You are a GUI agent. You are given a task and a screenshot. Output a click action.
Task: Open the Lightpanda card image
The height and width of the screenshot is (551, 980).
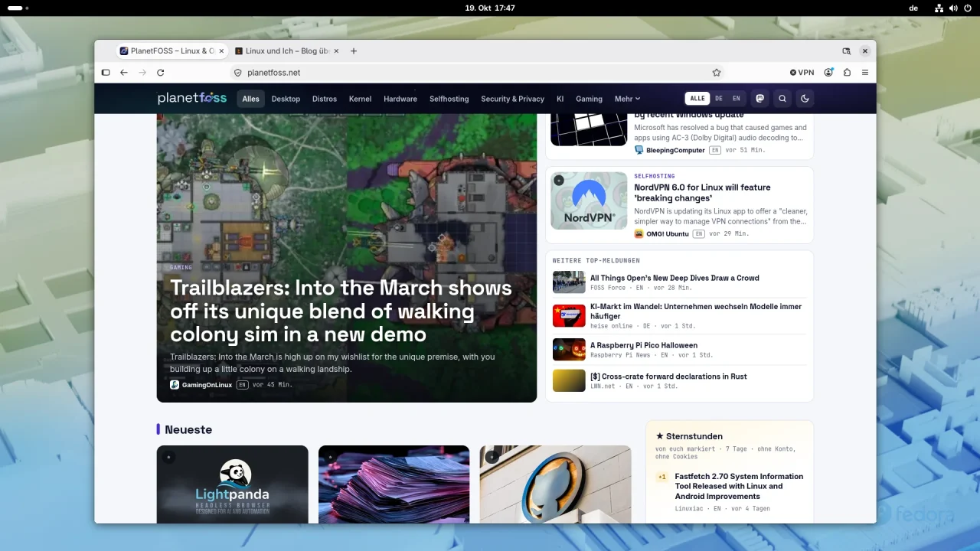pos(233,484)
